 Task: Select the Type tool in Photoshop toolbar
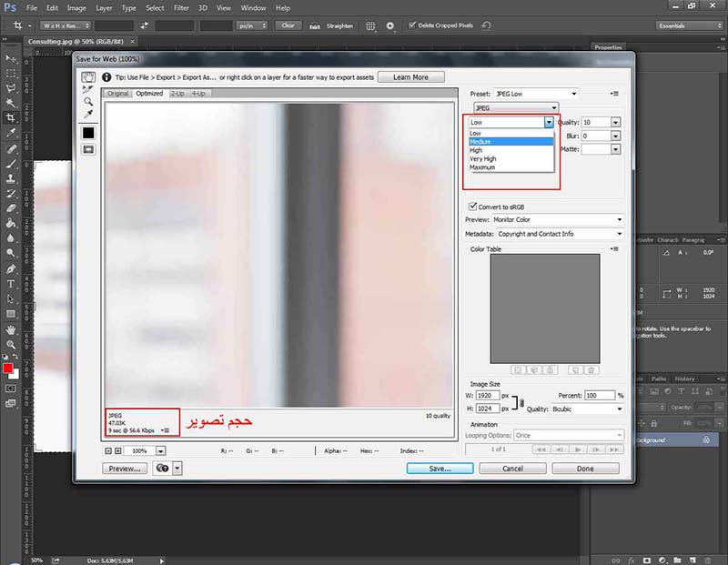pyautogui.click(x=11, y=284)
